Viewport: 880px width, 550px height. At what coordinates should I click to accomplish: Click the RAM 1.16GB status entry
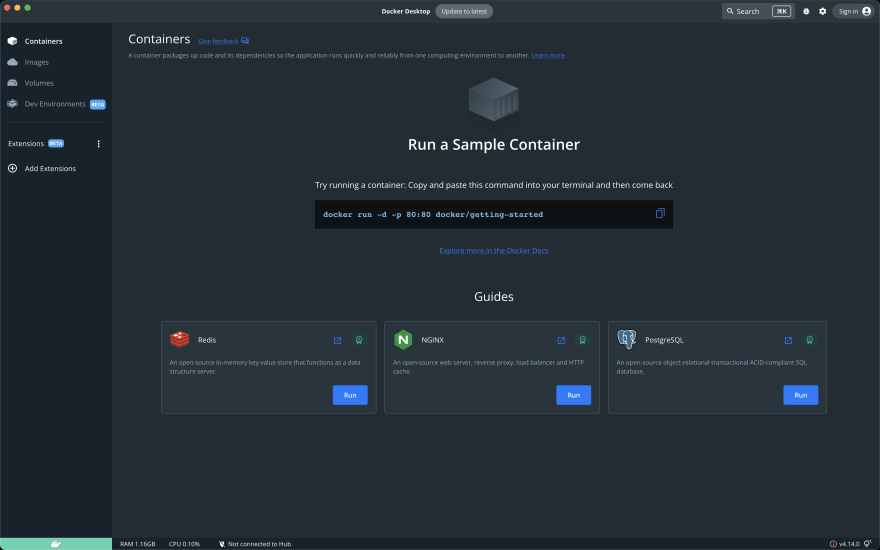click(x=138, y=544)
